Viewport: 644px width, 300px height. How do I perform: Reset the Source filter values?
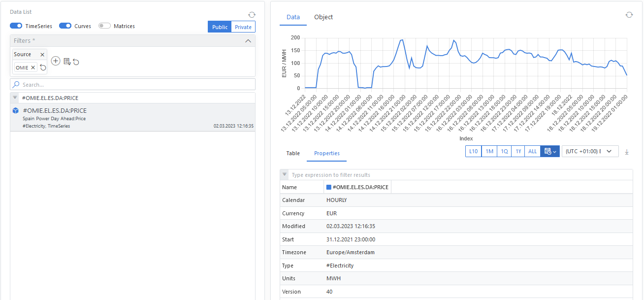43,67
